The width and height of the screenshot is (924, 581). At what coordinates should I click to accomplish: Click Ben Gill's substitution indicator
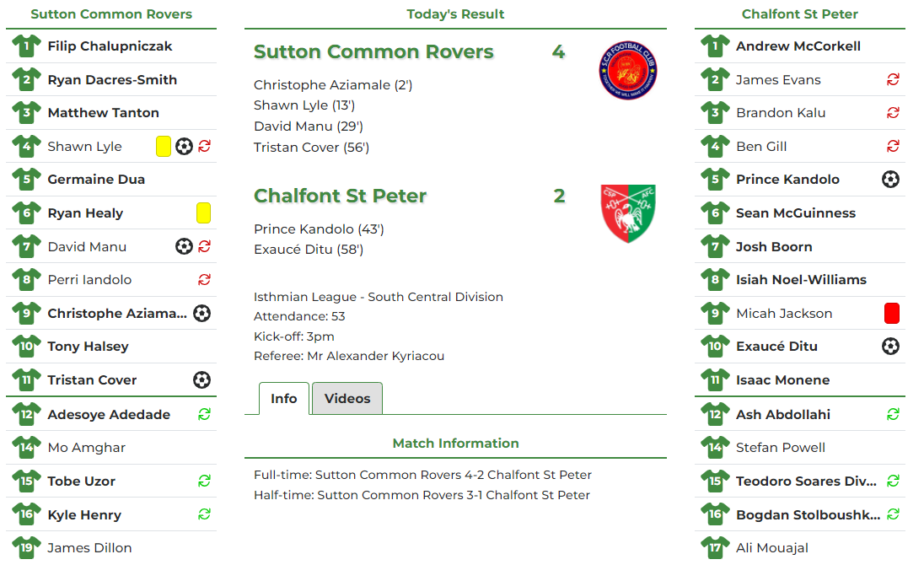coord(892,146)
